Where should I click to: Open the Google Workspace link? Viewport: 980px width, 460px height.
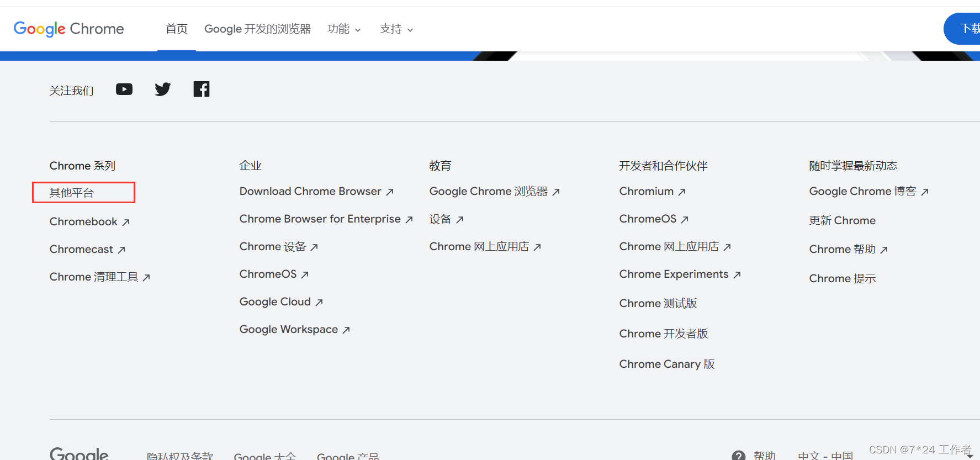295,329
